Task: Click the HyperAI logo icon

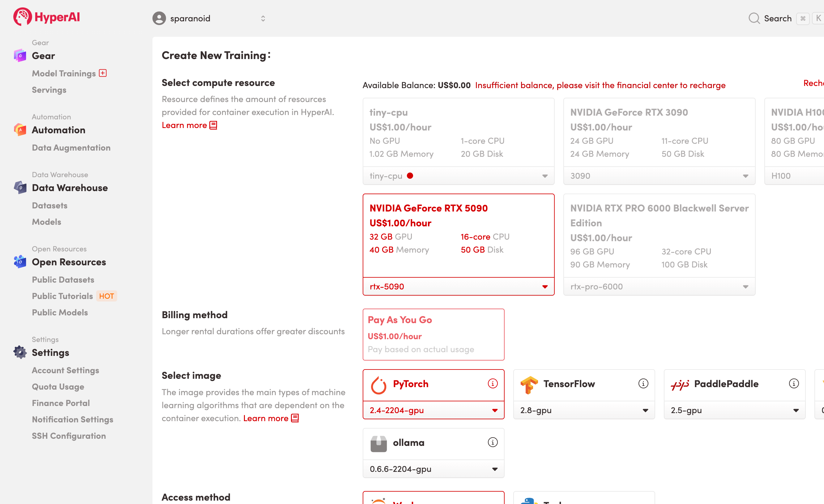Action: click(x=22, y=17)
